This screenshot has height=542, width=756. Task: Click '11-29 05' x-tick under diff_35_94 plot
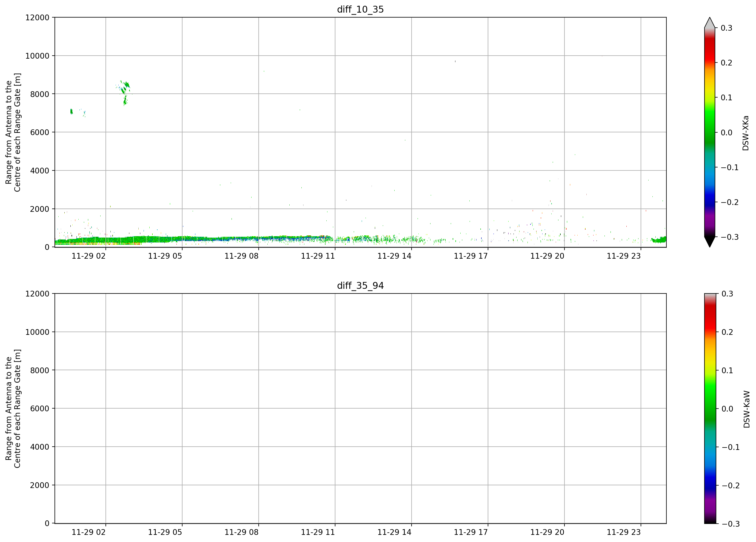click(x=165, y=532)
